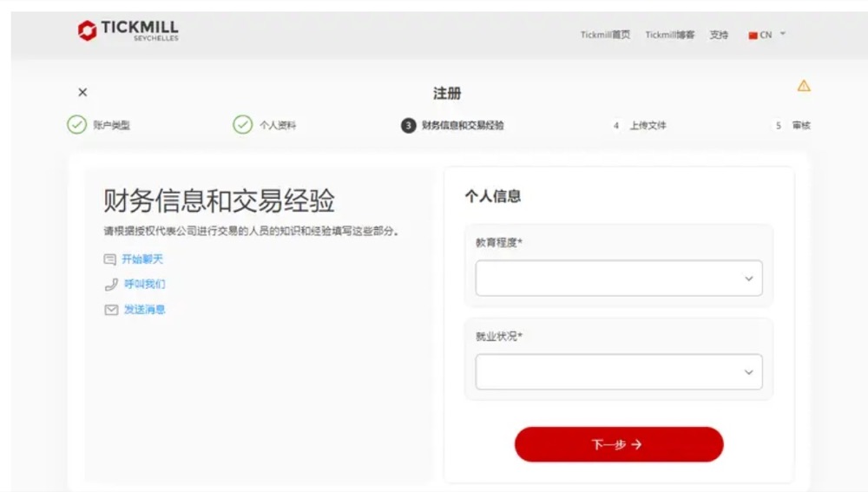Go to Tickmill首页 in header
The width and height of the screenshot is (868, 492).
point(605,35)
